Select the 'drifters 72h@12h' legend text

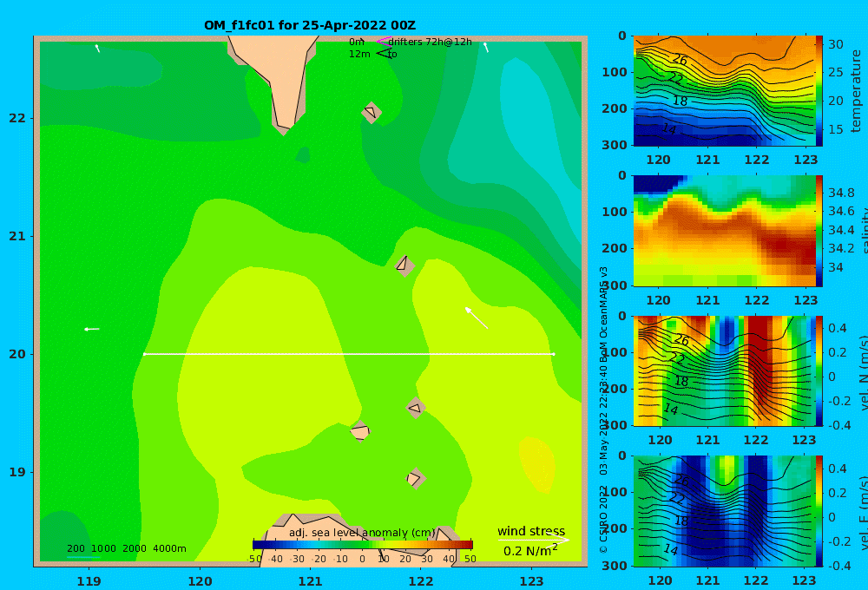pos(431,42)
